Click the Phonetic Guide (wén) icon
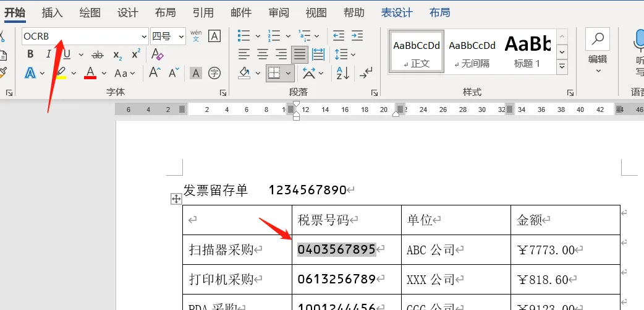The height and width of the screenshot is (310, 644). pos(196,36)
